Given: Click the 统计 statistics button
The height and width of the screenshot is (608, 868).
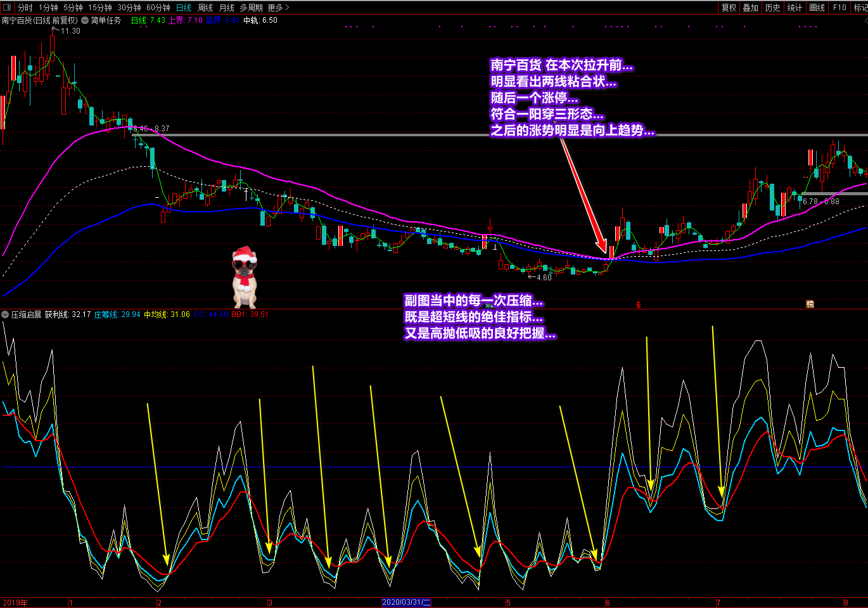Looking at the screenshot, I should tap(795, 8).
